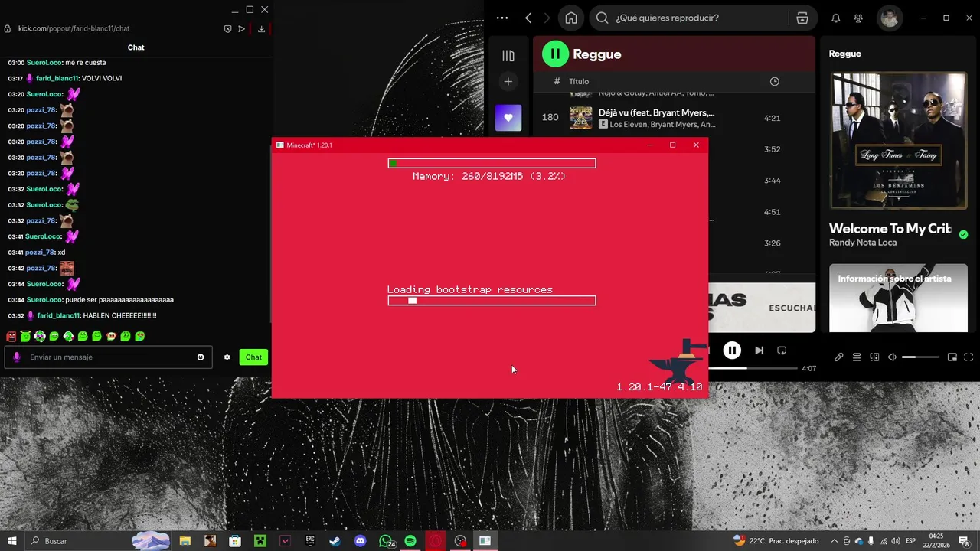Pause the Reggue playlist with the green button

(x=555, y=54)
